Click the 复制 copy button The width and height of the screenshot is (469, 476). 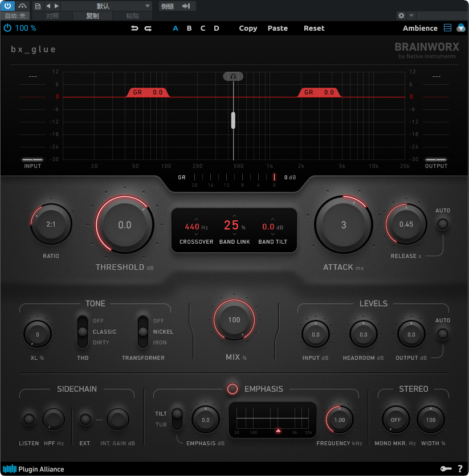[x=92, y=16]
